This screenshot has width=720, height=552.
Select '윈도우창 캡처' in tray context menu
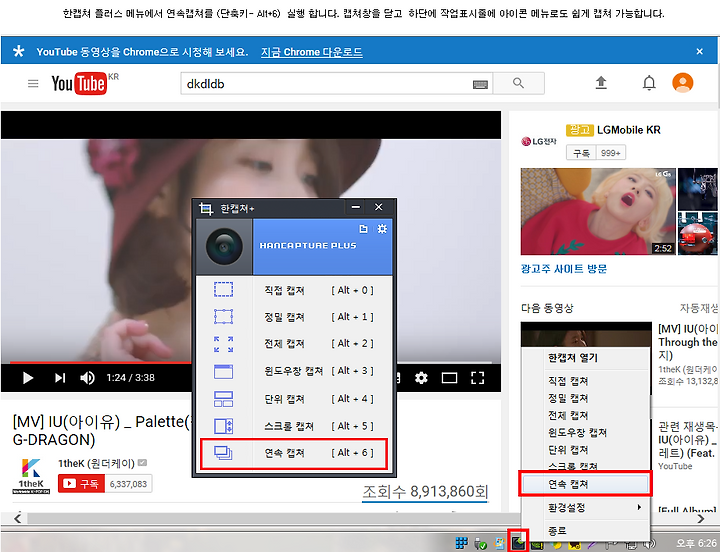point(577,433)
